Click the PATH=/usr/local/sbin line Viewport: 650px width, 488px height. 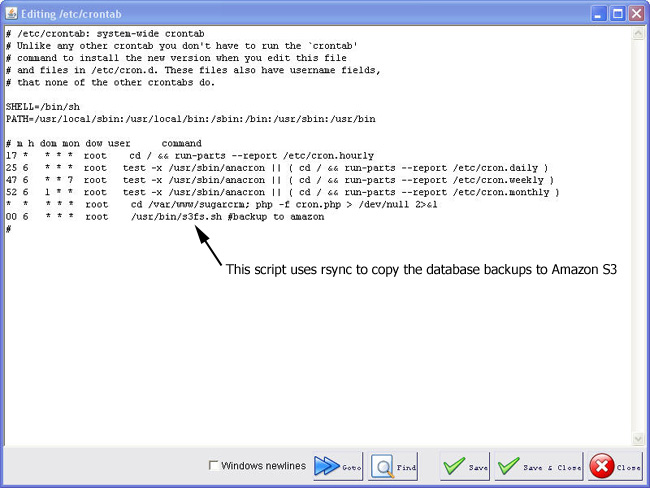[191, 119]
